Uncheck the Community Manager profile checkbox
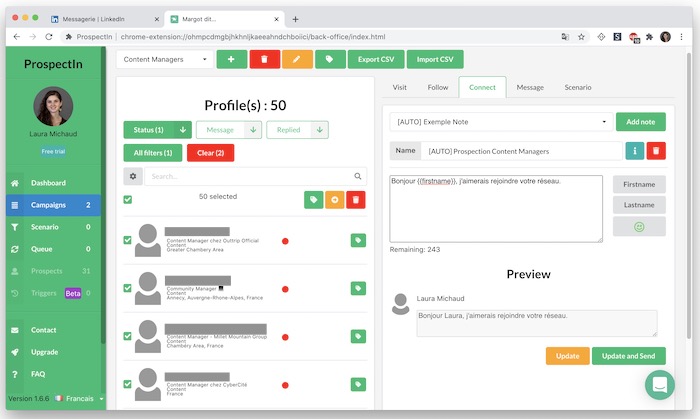This screenshot has height=419, width=700. (128, 288)
